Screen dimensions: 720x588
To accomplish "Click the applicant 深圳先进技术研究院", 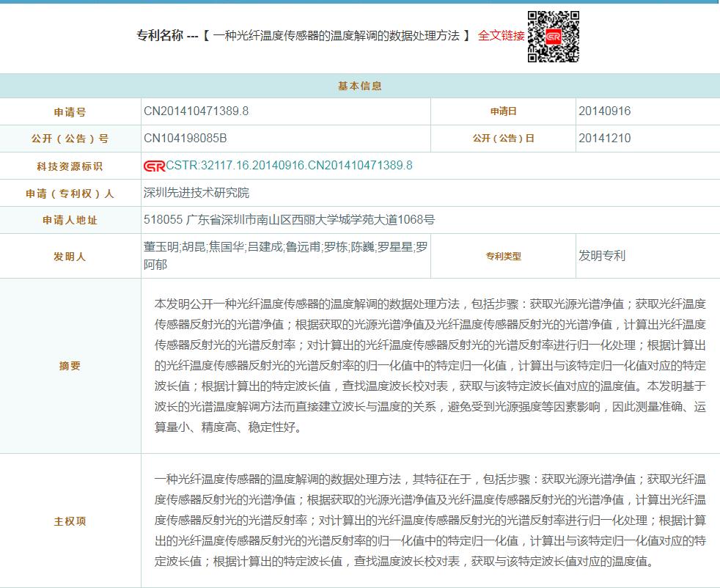I will [x=196, y=193].
